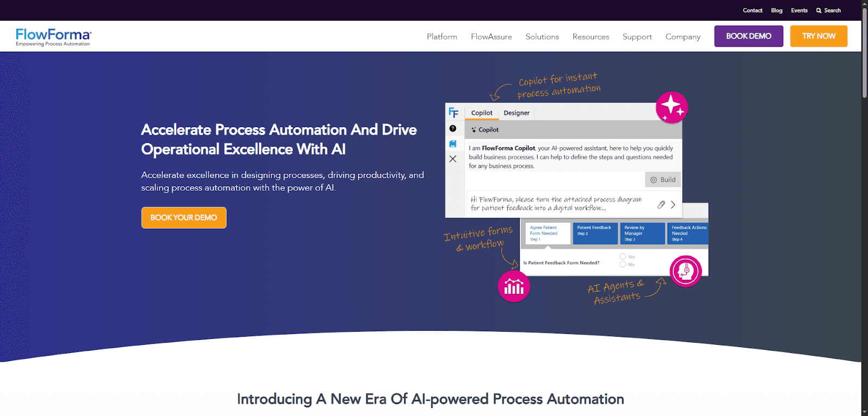Select Feedback Actions Needed Step 4
The image size is (868, 416).
click(688, 234)
